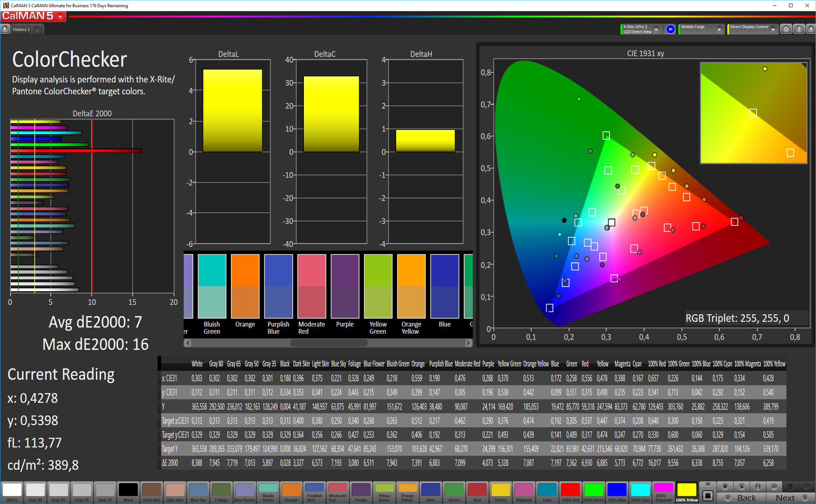The height and width of the screenshot is (504, 816).
Task: Click the Bluish Green comparison patch
Action: coord(212,286)
